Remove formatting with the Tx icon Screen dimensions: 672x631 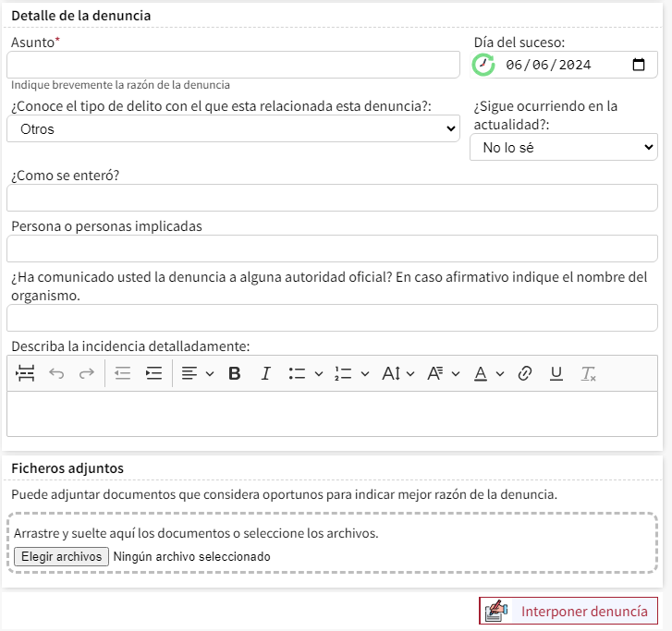[x=588, y=373]
